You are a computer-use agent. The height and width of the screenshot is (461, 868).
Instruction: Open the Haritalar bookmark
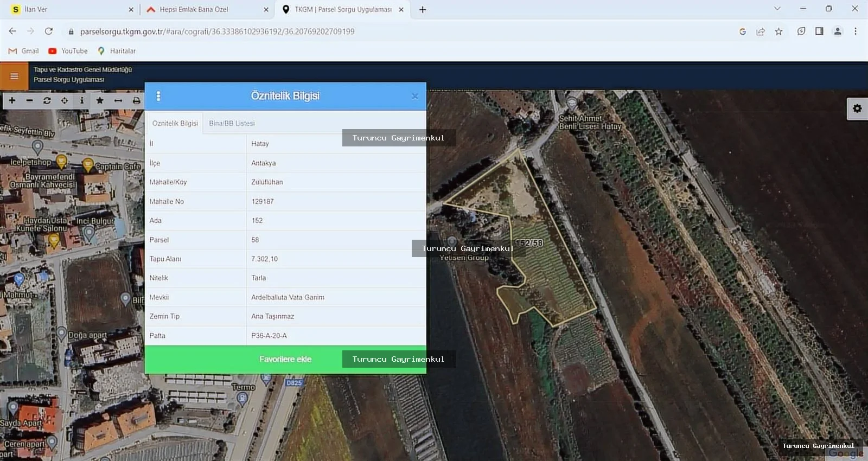point(117,51)
